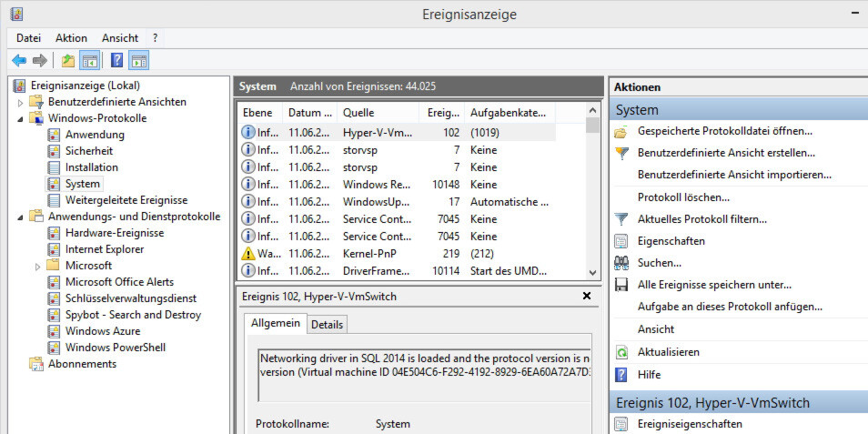Select the Hyper-V-VmSwitch event 102 row
This screenshot has height=434, width=868.
coord(397,133)
